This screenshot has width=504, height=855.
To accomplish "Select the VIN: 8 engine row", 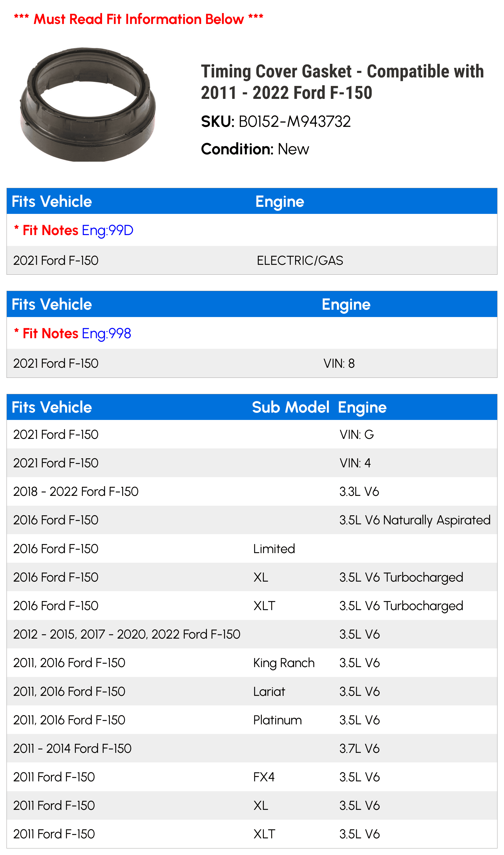I will click(252, 363).
